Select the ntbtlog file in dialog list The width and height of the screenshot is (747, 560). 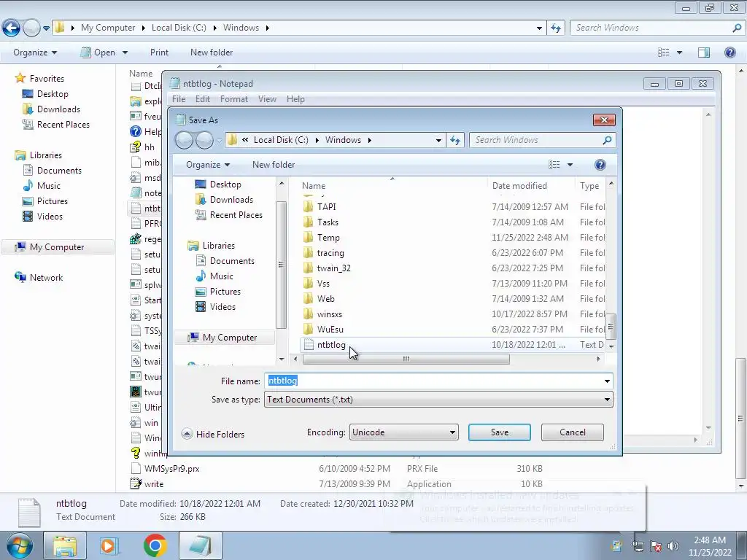[x=332, y=345]
